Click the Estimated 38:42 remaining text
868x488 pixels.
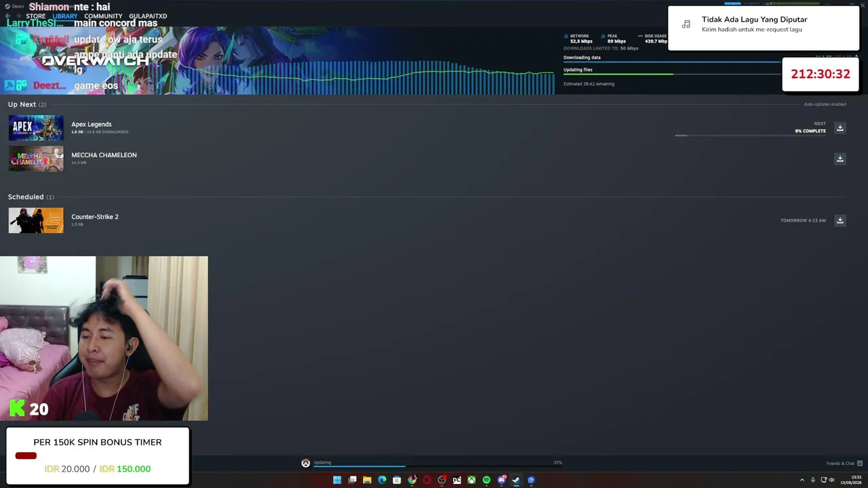(589, 84)
